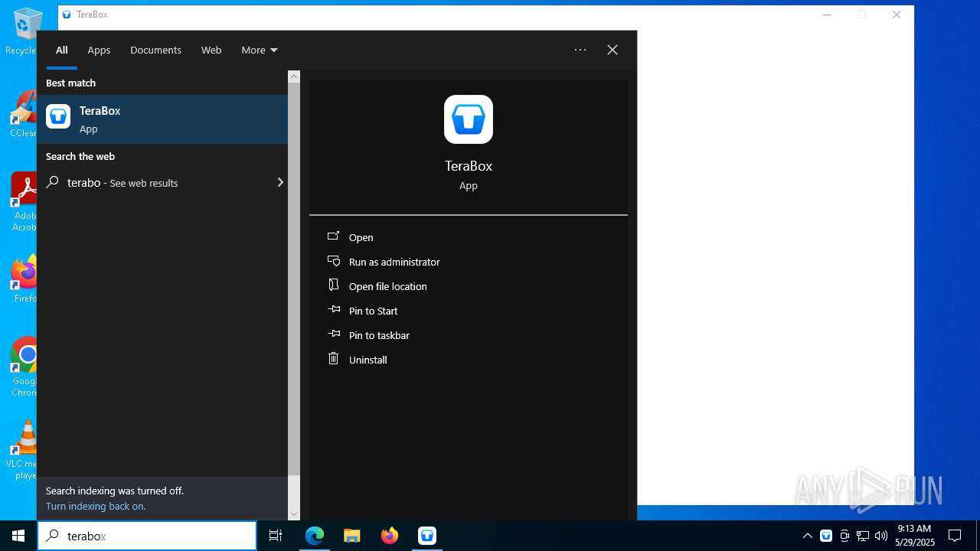
Task: Switch to the Apps search tab
Action: pos(99,50)
